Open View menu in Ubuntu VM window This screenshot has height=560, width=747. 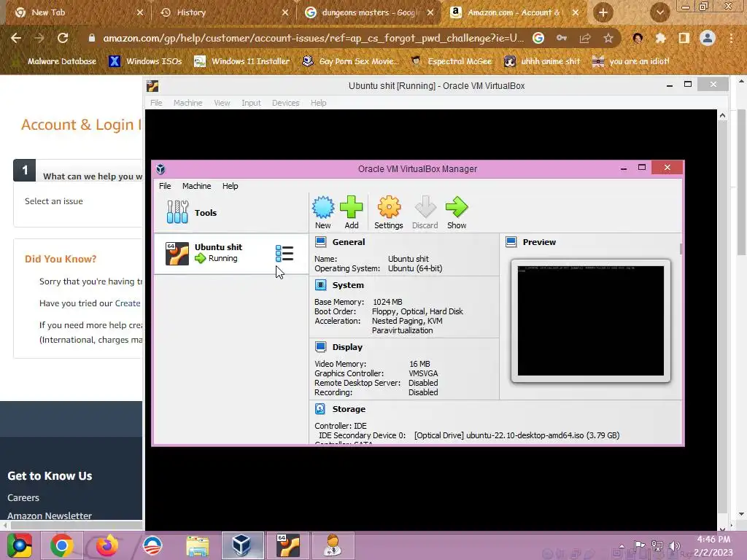tap(222, 103)
